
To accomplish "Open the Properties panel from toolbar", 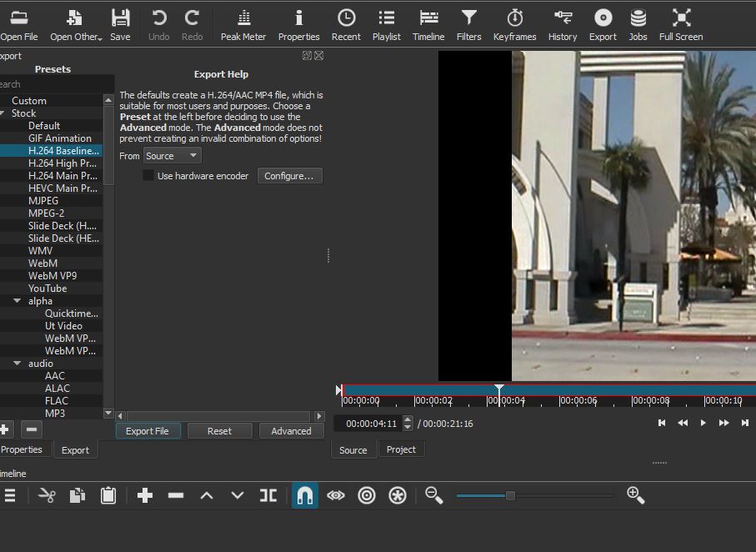I will pyautogui.click(x=299, y=25).
